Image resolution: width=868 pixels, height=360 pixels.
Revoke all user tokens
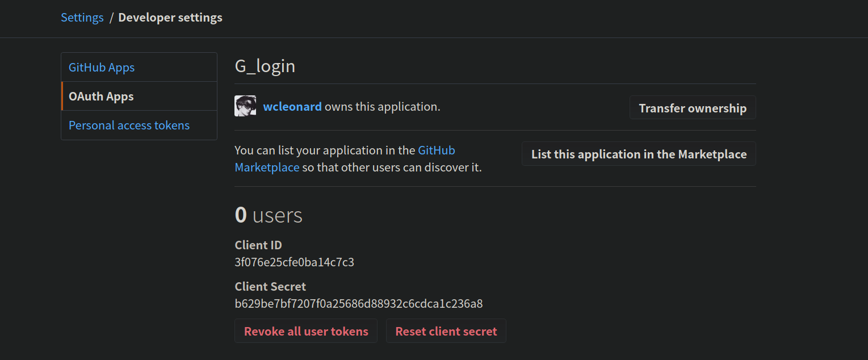[306, 331]
